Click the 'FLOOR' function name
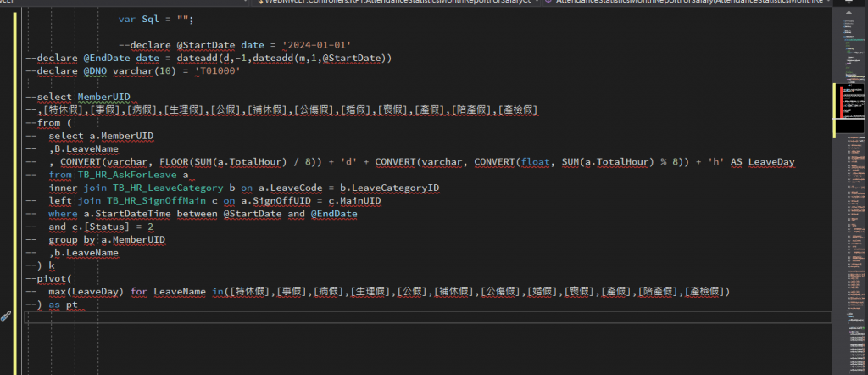 tap(175, 162)
